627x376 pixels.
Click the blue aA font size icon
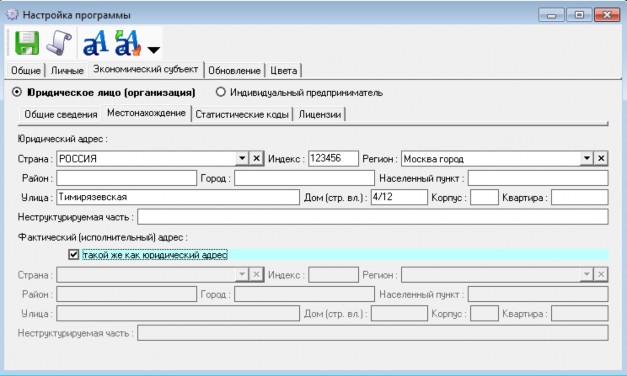tap(95, 43)
